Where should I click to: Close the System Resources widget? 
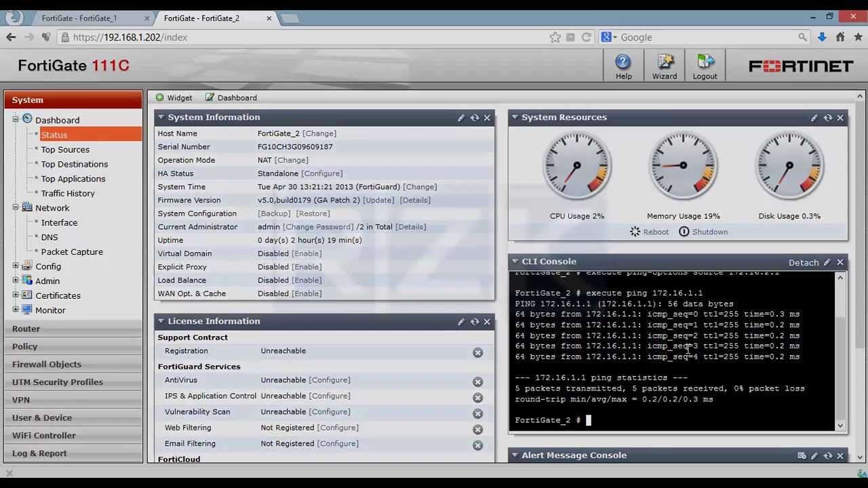point(840,118)
